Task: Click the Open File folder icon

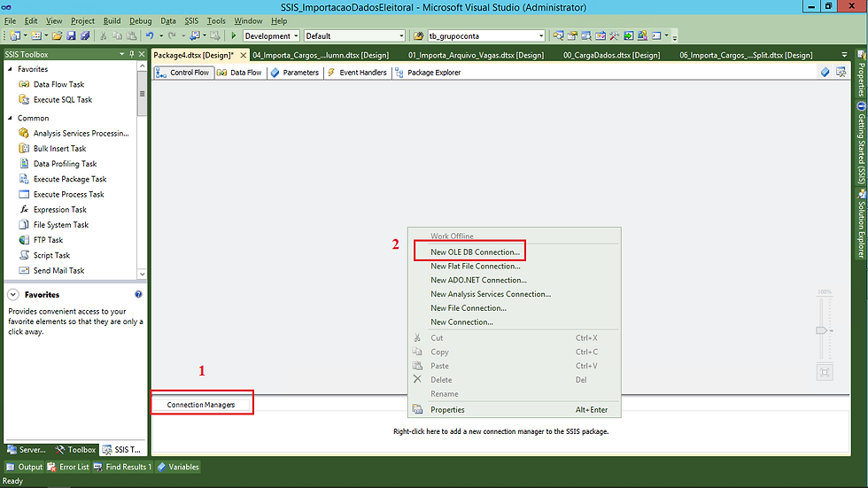Action: (x=57, y=36)
